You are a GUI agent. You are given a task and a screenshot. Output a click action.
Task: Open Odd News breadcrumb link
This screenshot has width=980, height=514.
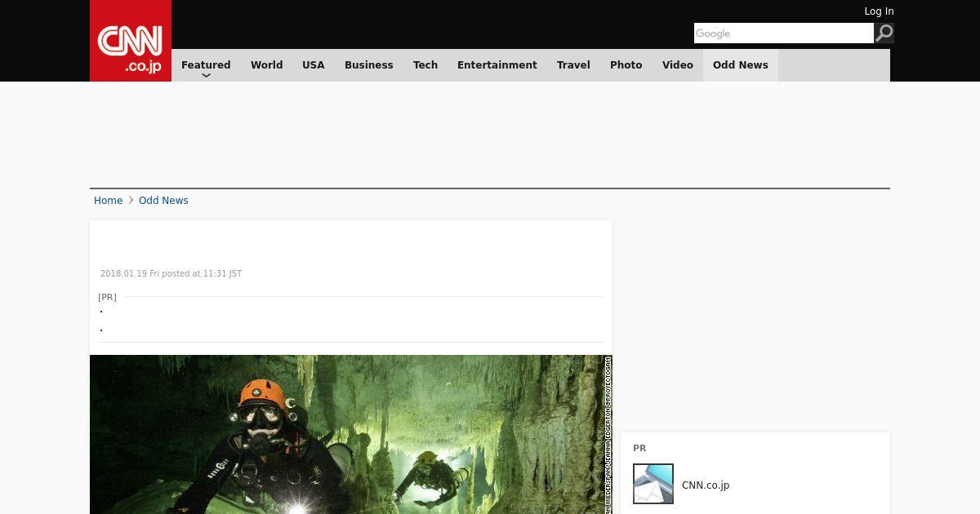[163, 201]
